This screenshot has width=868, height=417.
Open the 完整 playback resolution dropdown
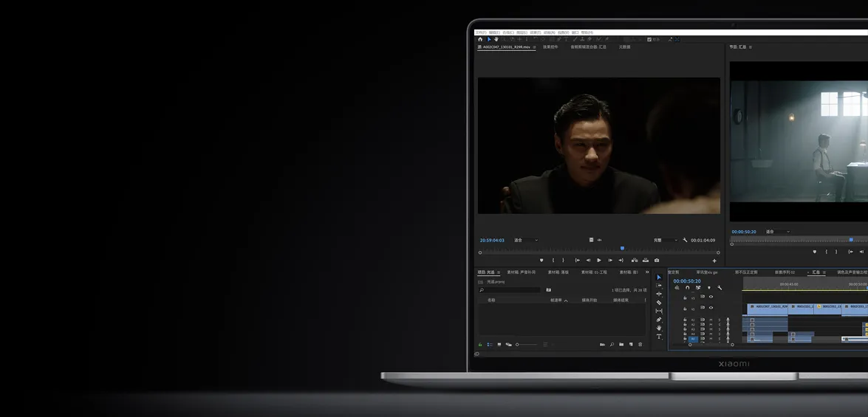tap(664, 240)
